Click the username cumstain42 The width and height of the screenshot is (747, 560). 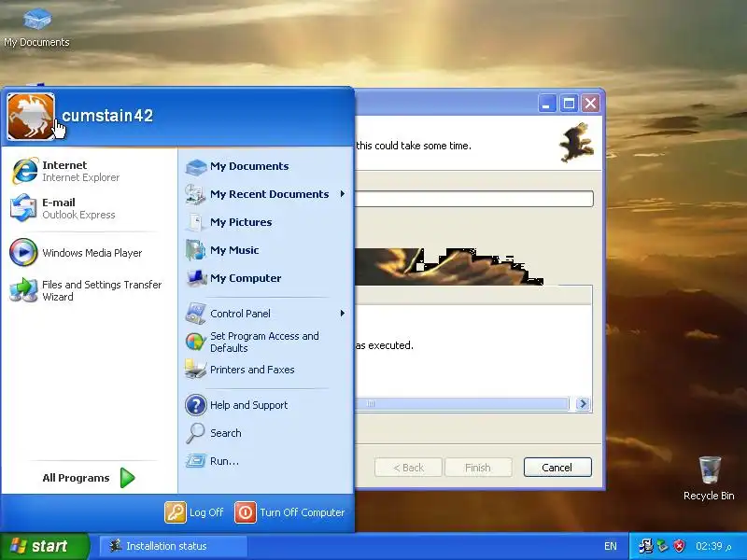(107, 116)
